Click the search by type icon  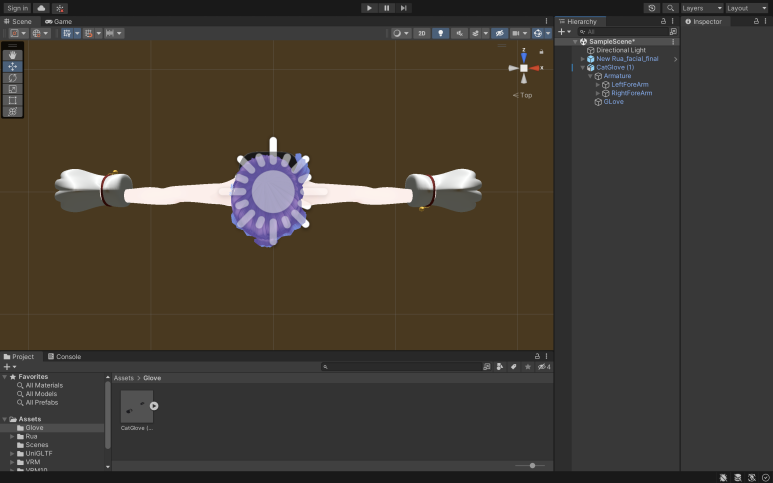tap(500, 367)
